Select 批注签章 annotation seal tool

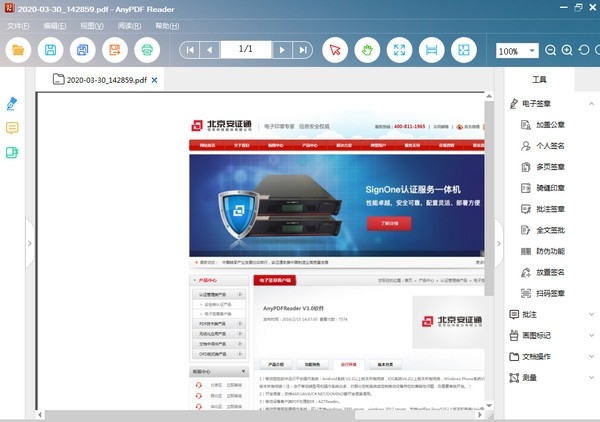543,209
